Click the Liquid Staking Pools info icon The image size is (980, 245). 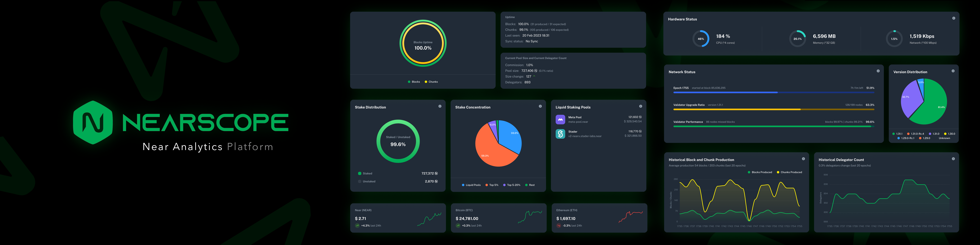[x=641, y=107]
